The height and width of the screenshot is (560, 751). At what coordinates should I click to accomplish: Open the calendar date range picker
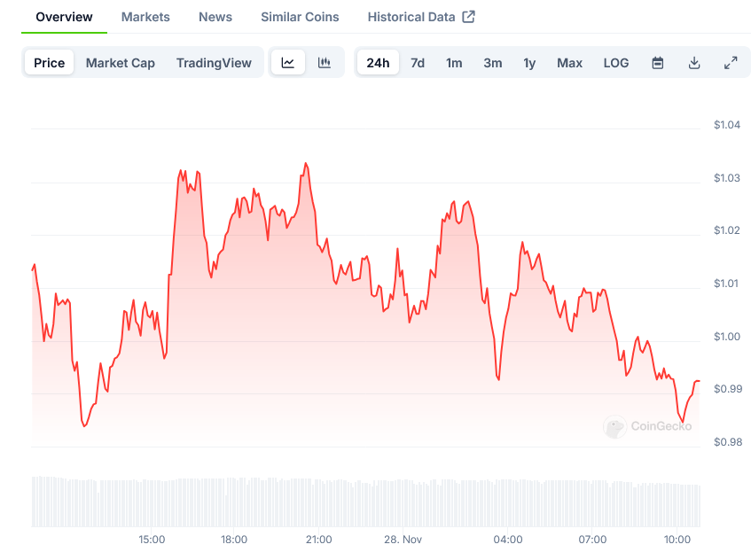[x=658, y=63]
